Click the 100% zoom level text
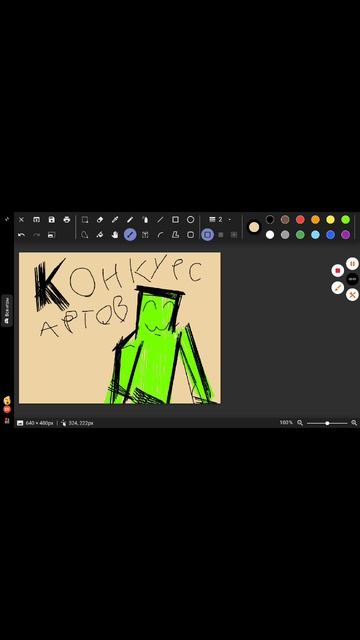Screen dimensions: 360x640 [x=286, y=422]
